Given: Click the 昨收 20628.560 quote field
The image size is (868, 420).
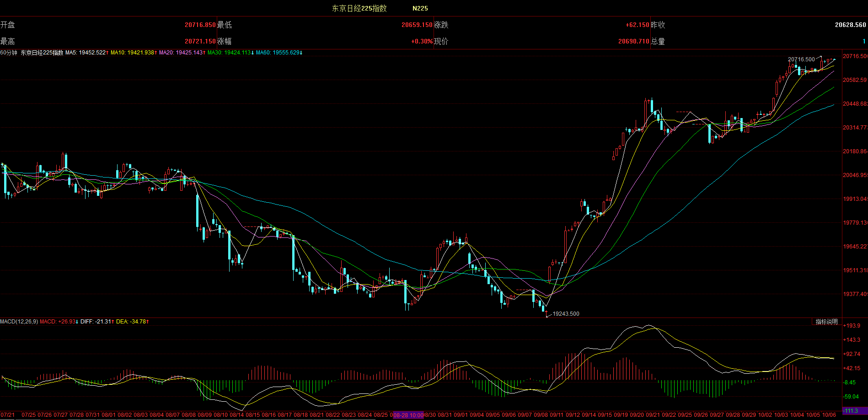Looking at the screenshot, I should pyautogui.click(x=850, y=25).
